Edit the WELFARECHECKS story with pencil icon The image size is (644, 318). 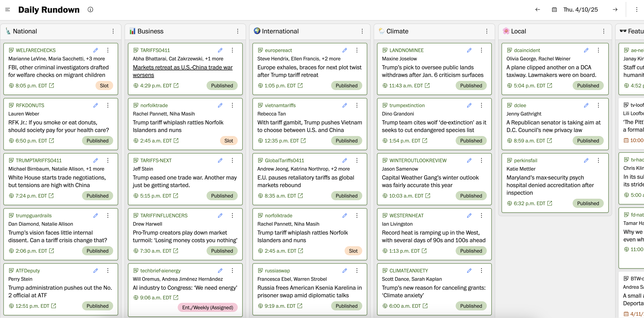point(95,50)
